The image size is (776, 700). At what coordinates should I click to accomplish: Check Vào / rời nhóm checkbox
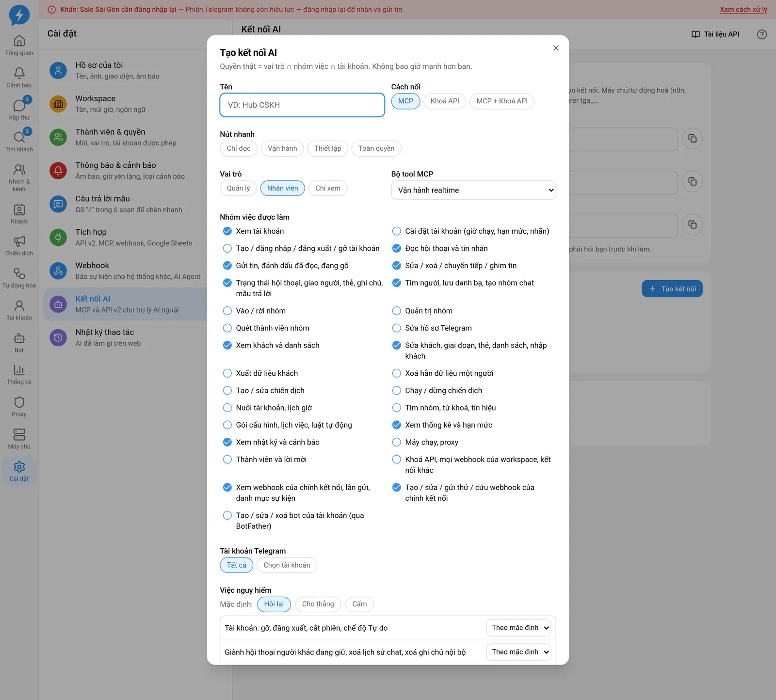(227, 311)
